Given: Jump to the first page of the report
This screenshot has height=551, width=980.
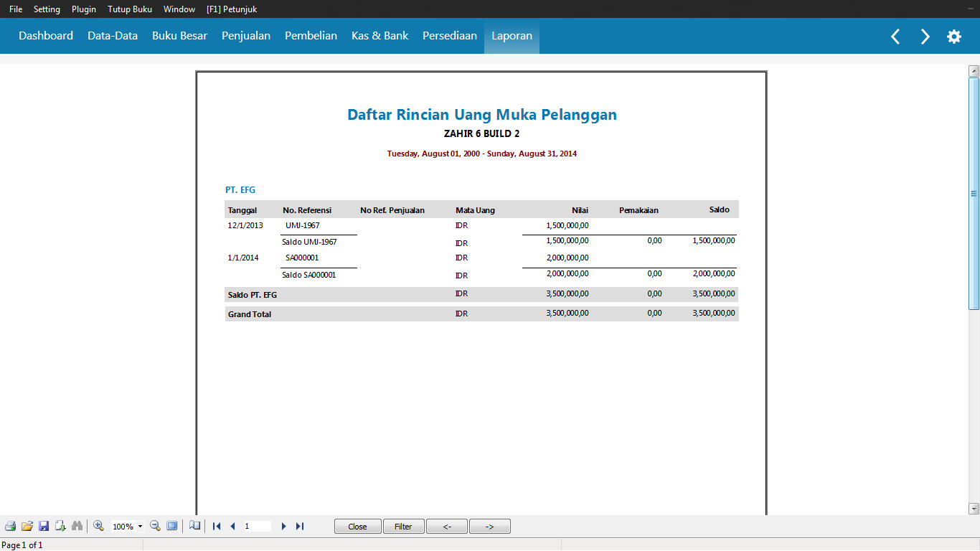Looking at the screenshot, I should pos(217,526).
